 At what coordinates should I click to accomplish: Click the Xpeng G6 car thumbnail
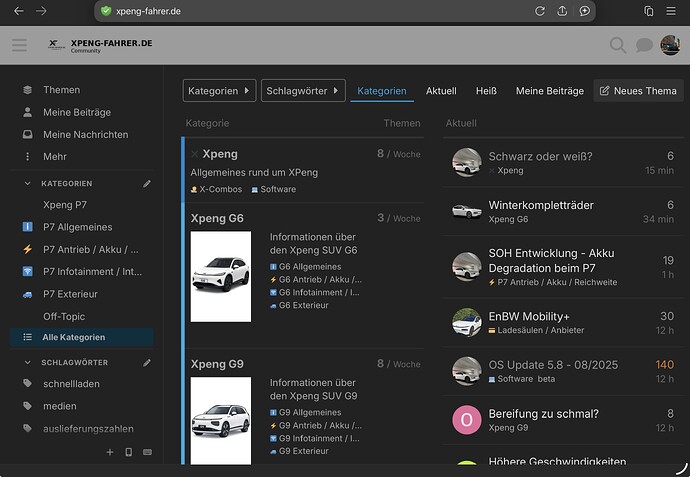[x=220, y=276]
